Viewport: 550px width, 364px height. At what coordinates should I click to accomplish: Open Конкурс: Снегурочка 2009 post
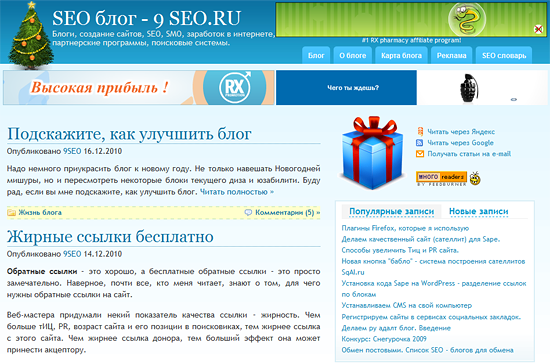coord(384,339)
